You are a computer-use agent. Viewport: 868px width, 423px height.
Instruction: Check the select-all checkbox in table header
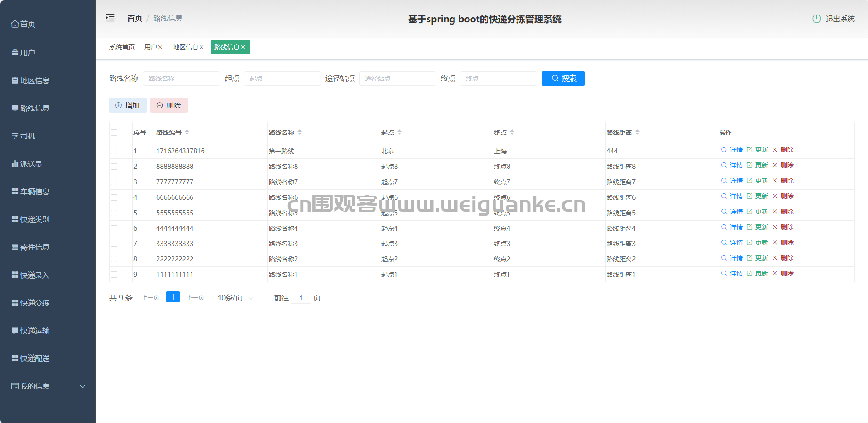(114, 133)
